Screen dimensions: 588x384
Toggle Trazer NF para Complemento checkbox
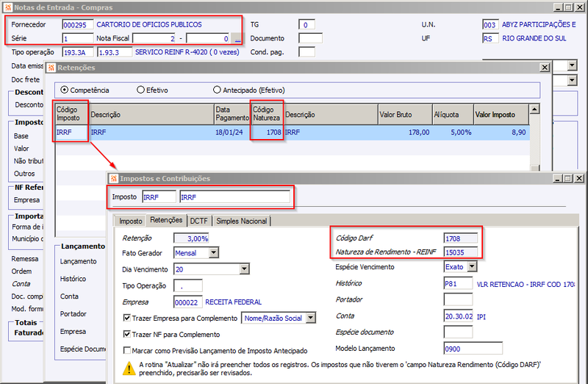[x=126, y=334]
